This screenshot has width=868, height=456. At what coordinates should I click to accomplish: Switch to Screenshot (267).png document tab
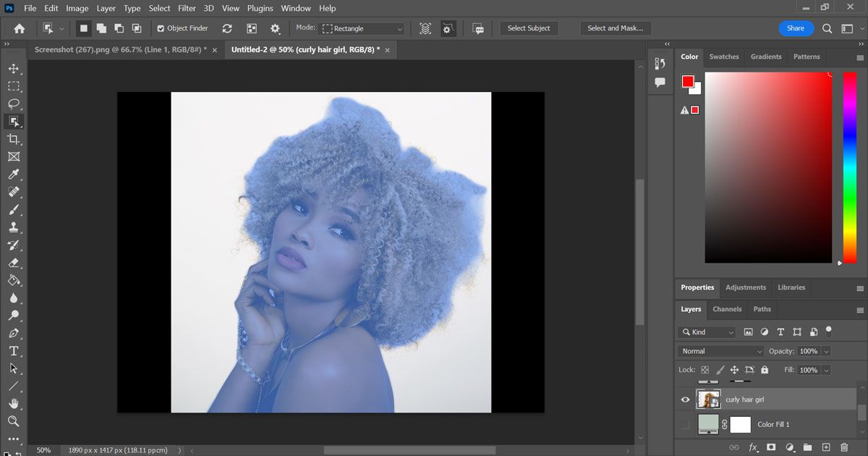[x=121, y=49]
